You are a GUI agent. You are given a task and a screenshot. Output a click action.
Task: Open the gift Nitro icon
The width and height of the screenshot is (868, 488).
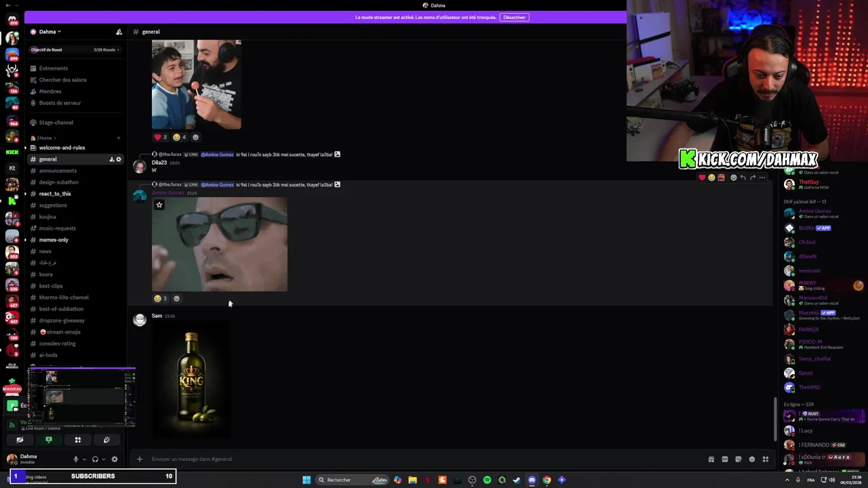pyautogui.click(x=711, y=459)
